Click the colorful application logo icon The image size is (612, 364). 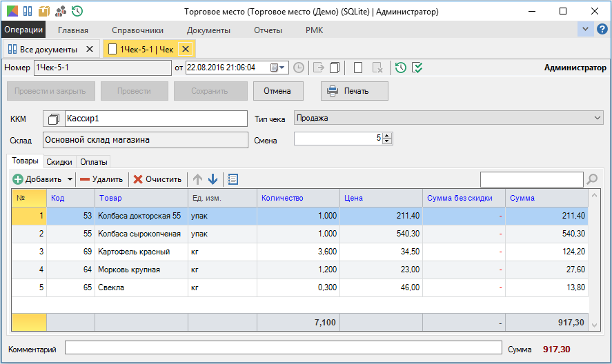12,11
